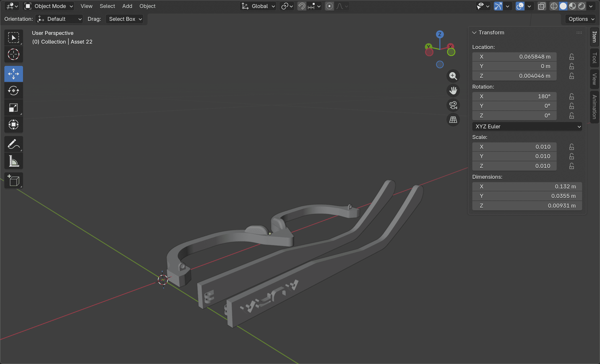
Task: Click the Add Cube tool
Action: tap(13, 181)
